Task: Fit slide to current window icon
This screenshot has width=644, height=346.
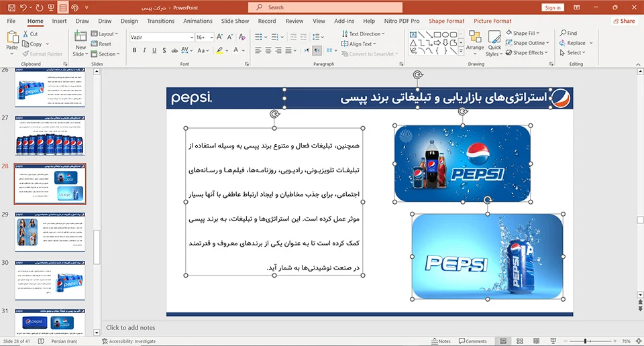Action: (x=639, y=341)
